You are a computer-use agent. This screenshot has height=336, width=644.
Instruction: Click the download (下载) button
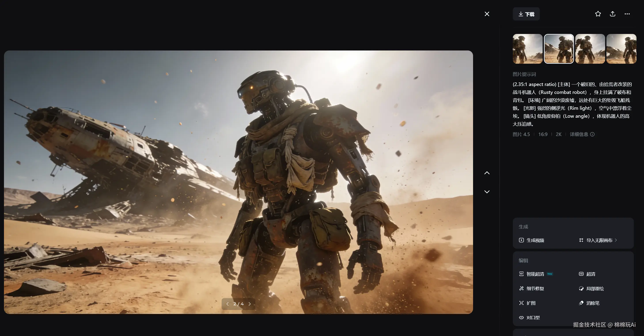click(526, 14)
